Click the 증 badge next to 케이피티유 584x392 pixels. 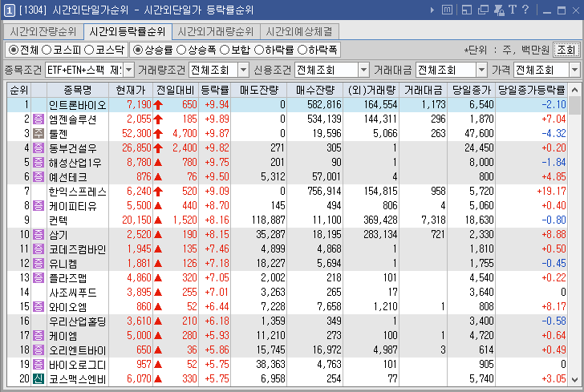tap(39, 206)
